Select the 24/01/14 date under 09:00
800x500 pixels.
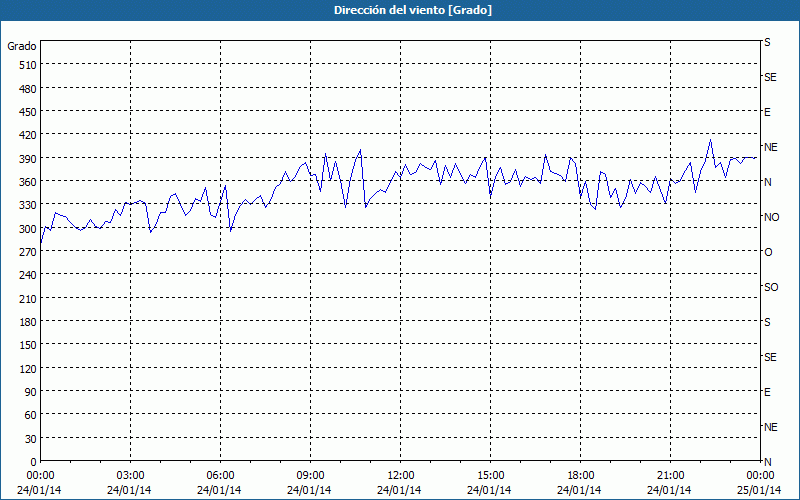[x=309, y=490]
